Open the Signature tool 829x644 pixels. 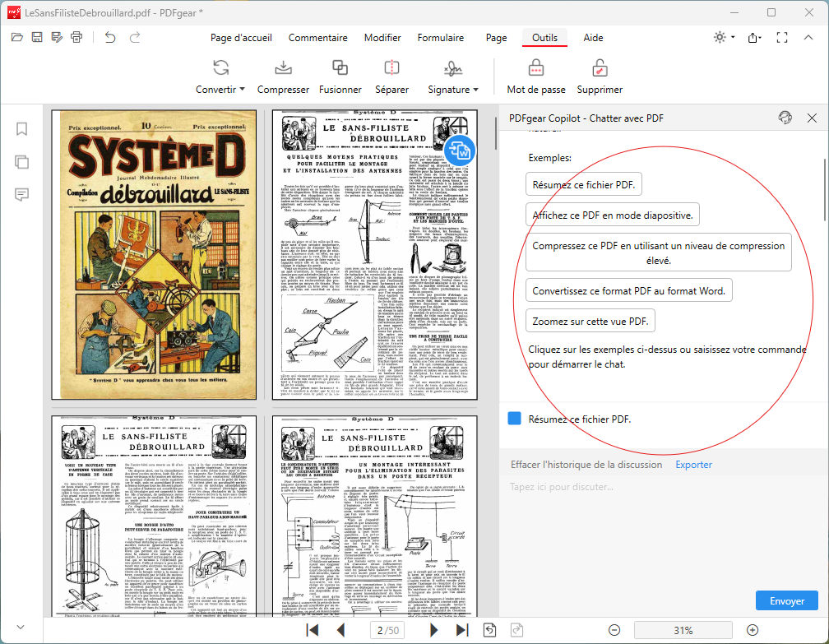(x=453, y=76)
